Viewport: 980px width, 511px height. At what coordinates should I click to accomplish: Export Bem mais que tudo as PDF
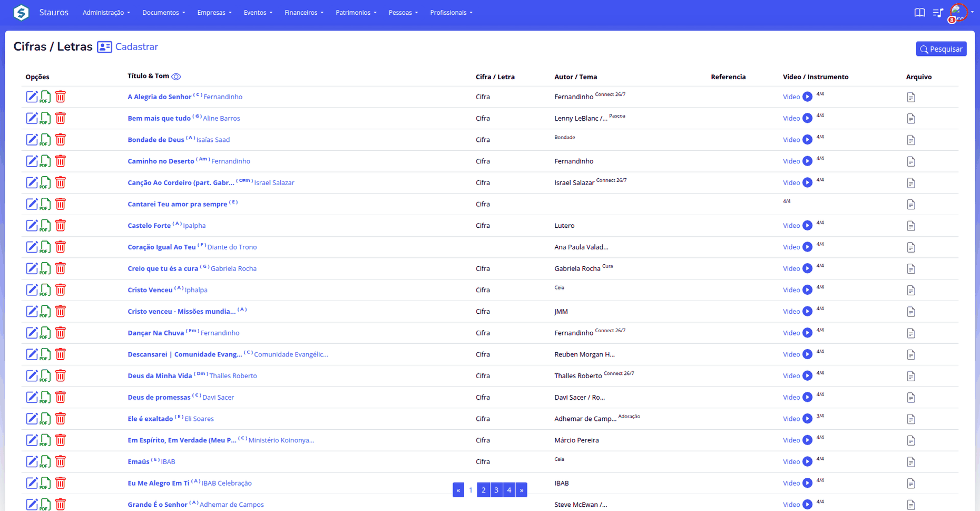pos(46,118)
